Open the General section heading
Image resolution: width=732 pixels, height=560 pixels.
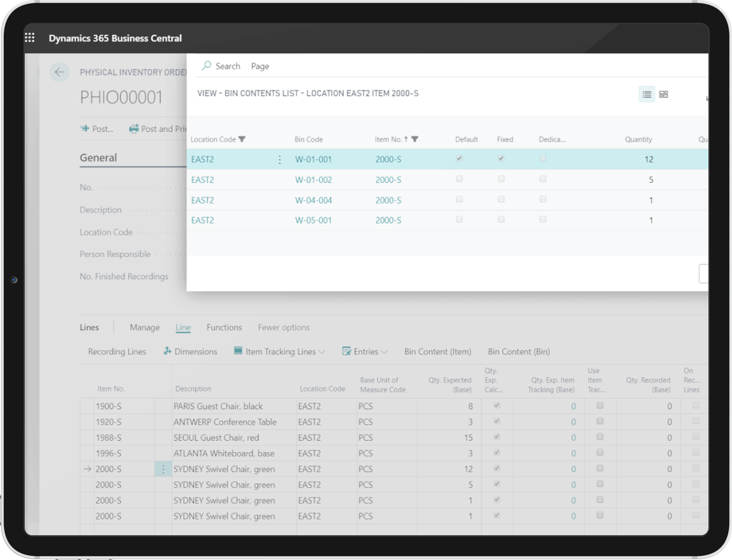click(98, 158)
